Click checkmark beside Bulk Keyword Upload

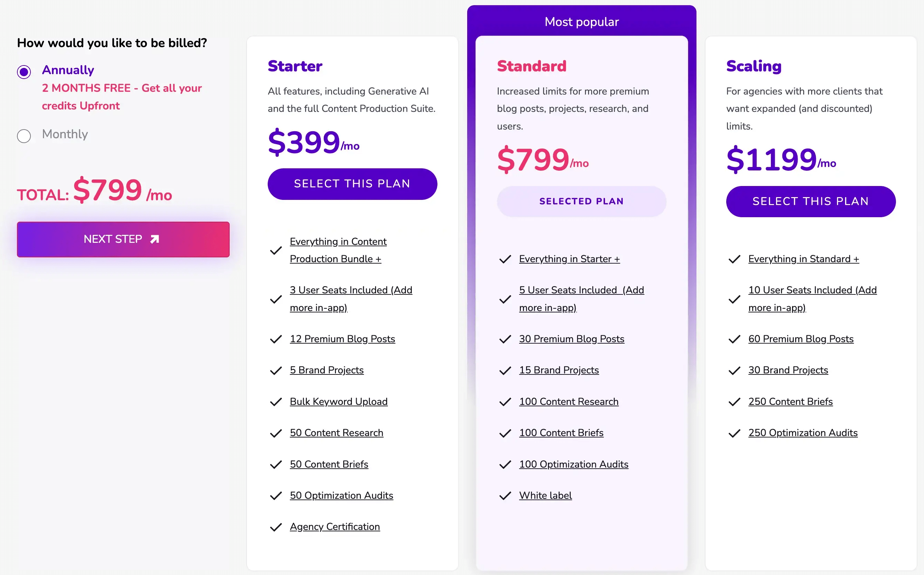click(x=276, y=402)
